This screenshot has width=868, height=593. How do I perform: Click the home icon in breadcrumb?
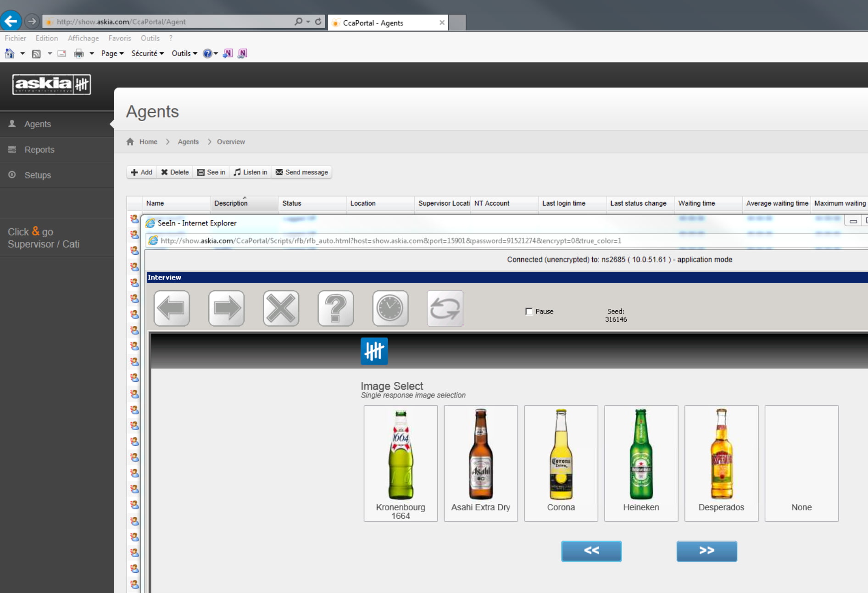click(130, 142)
